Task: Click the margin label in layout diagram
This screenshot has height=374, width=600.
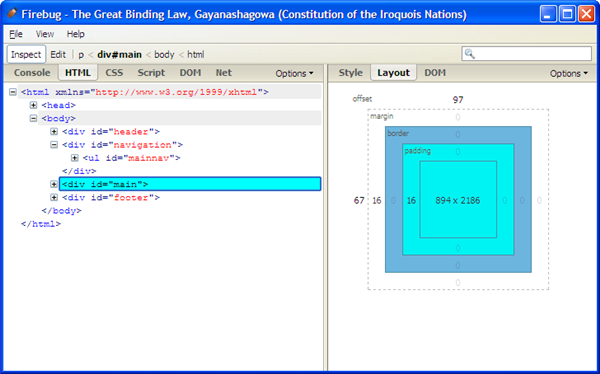Action: click(x=382, y=116)
